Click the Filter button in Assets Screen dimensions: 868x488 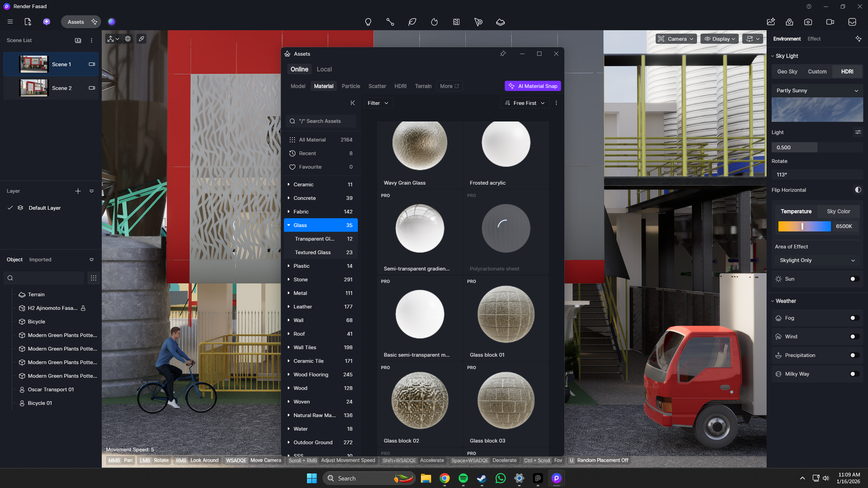click(x=378, y=103)
